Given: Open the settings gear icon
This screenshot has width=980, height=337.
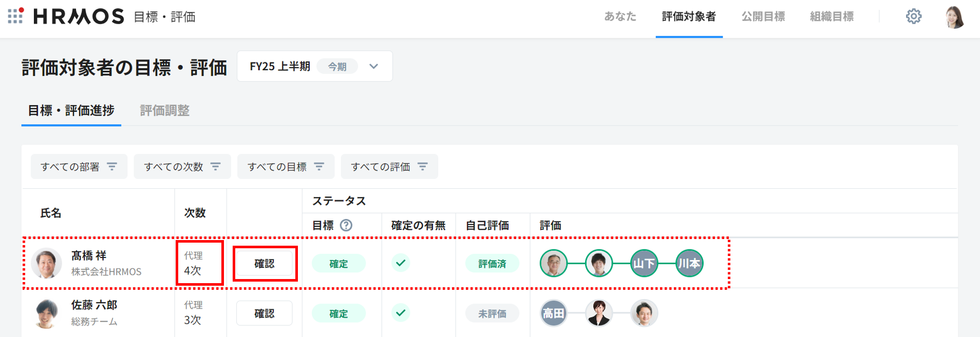Looking at the screenshot, I should [913, 16].
